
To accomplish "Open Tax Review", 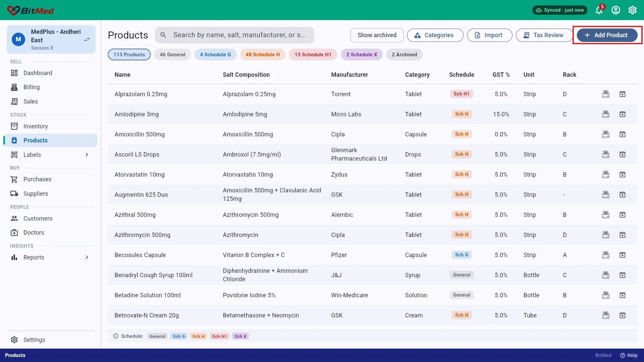I will (x=544, y=35).
